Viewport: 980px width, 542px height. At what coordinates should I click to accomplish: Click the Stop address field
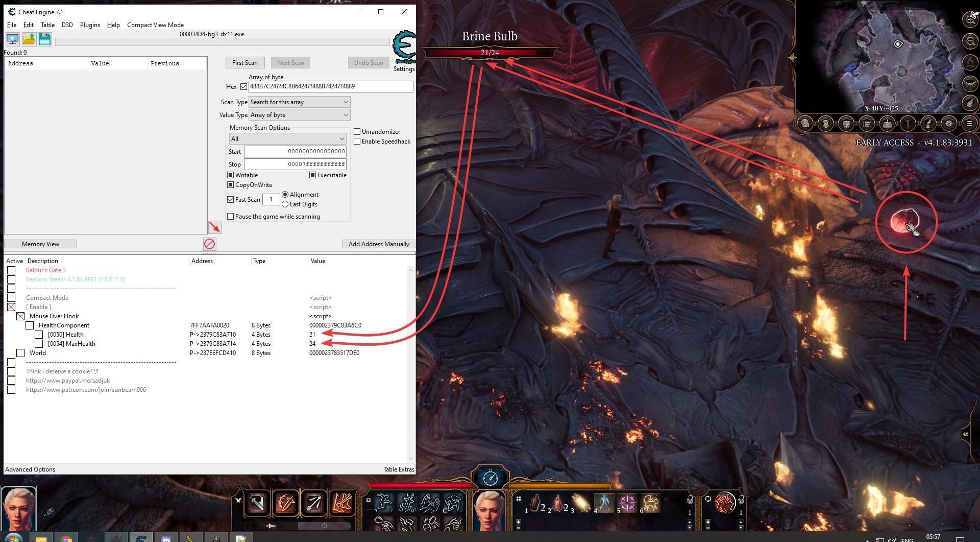pyautogui.click(x=295, y=164)
